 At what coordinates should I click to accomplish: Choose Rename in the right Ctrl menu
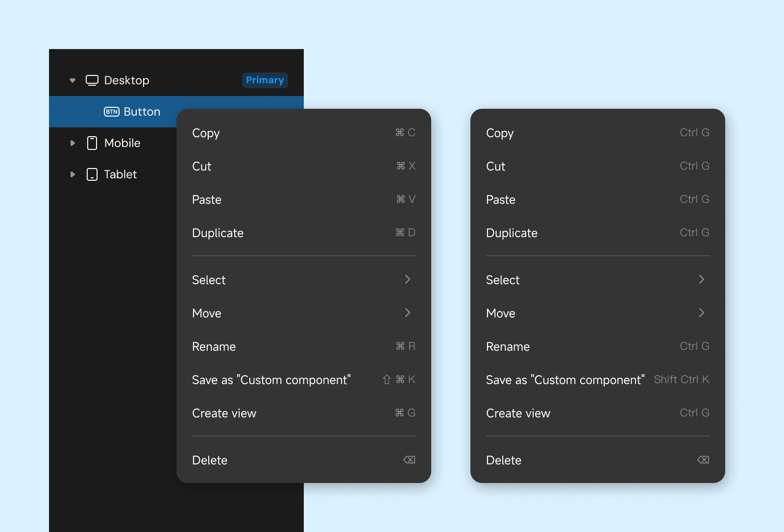598,347
